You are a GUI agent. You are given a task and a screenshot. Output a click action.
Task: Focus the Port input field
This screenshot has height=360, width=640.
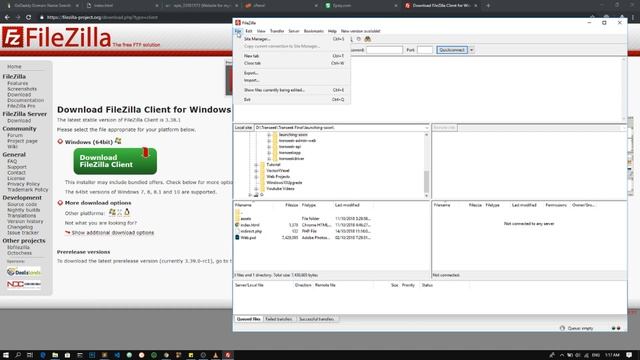(424, 50)
